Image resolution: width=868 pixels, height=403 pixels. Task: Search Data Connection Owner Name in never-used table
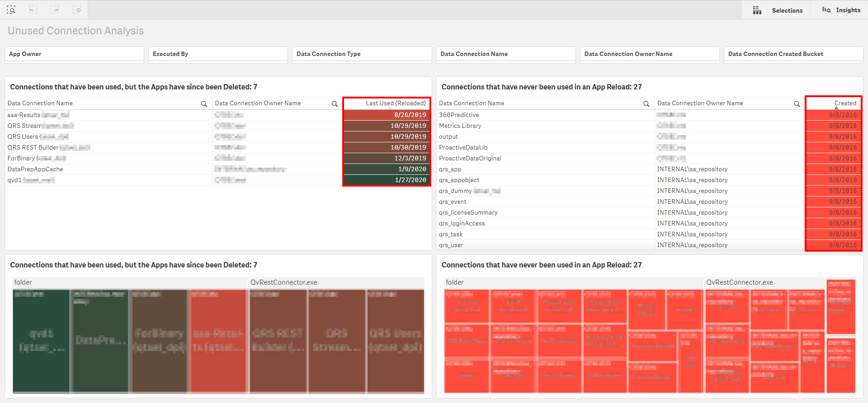click(797, 103)
